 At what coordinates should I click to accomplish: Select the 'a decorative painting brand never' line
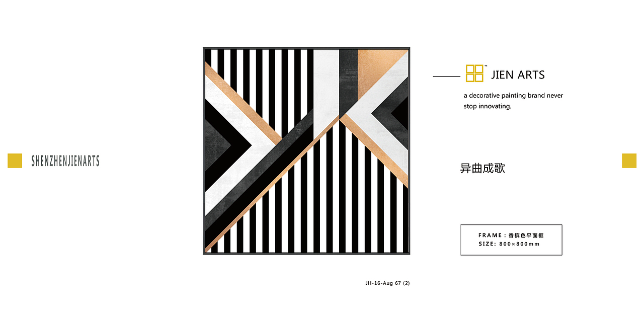pyautogui.click(x=513, y=96)
